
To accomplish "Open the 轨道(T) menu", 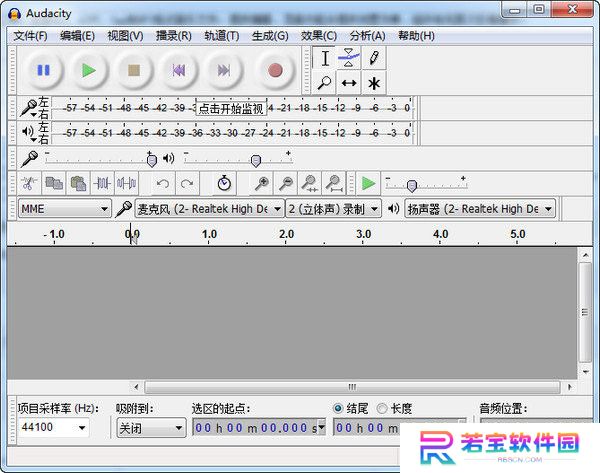I will 222,36.
